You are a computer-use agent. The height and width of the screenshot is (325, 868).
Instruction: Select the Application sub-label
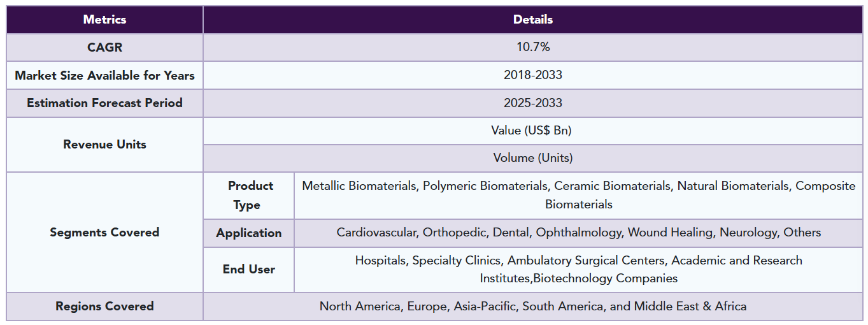pyautogui.click(x=249, y=233)
